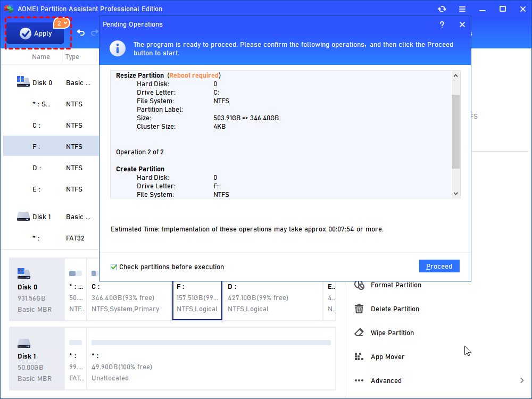The image size is (532, 399).
Task: Click the Apply checkmark button
Action: click(x=35, y=33)
